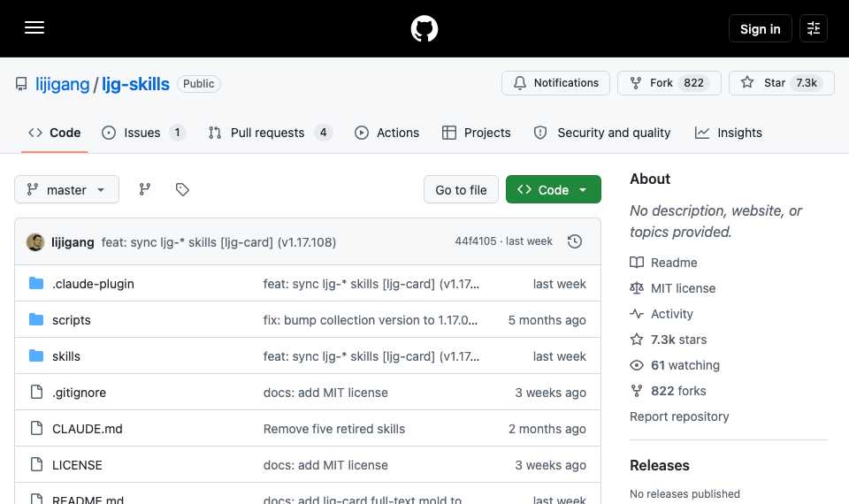Screen dimensions: 849x504
Task: Open Activity link in About
Action: click(671, 314)
